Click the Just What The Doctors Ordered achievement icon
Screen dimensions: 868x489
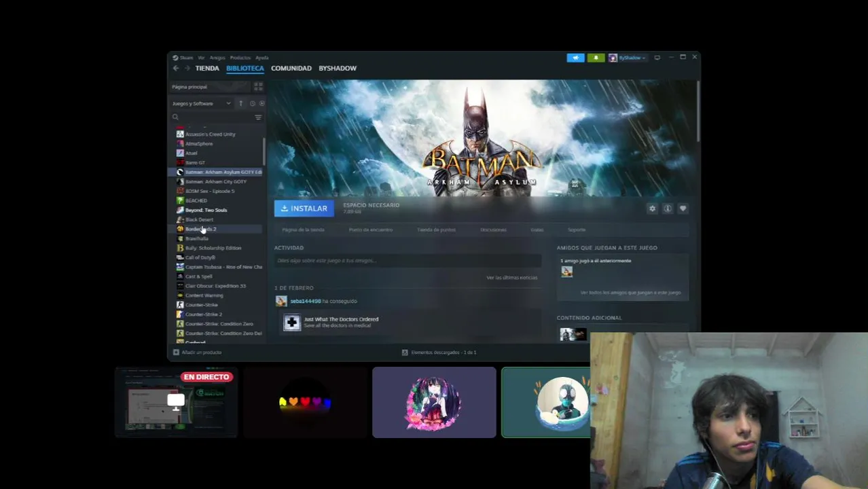coord(291,323)
